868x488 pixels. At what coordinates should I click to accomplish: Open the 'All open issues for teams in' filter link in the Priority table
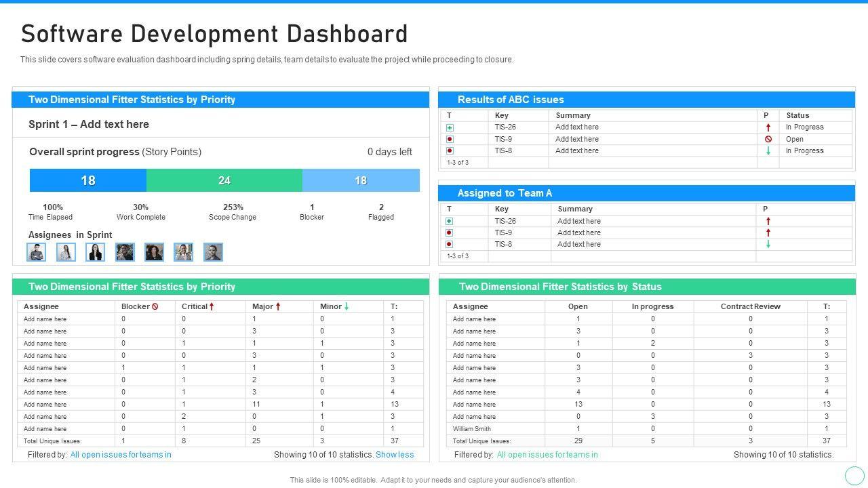click(x=121, y=455)
